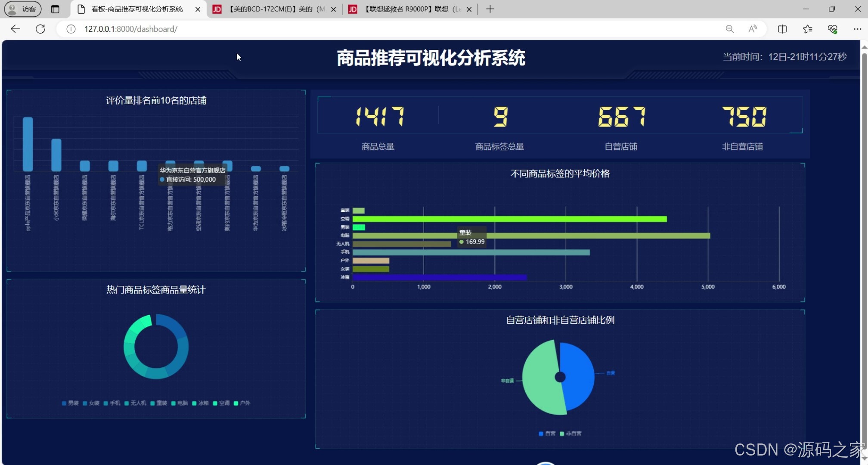Click the 男装 average price bar

click(359, 227)
